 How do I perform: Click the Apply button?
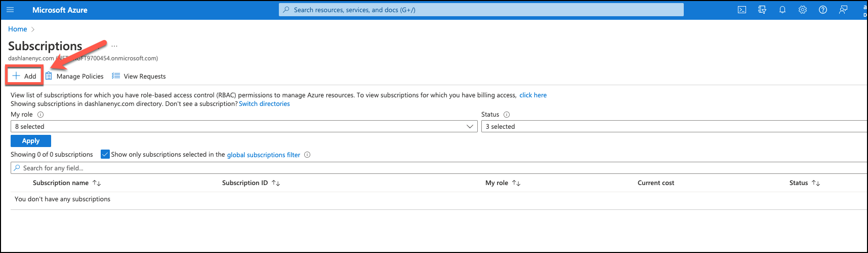click(x=31, y=141)
